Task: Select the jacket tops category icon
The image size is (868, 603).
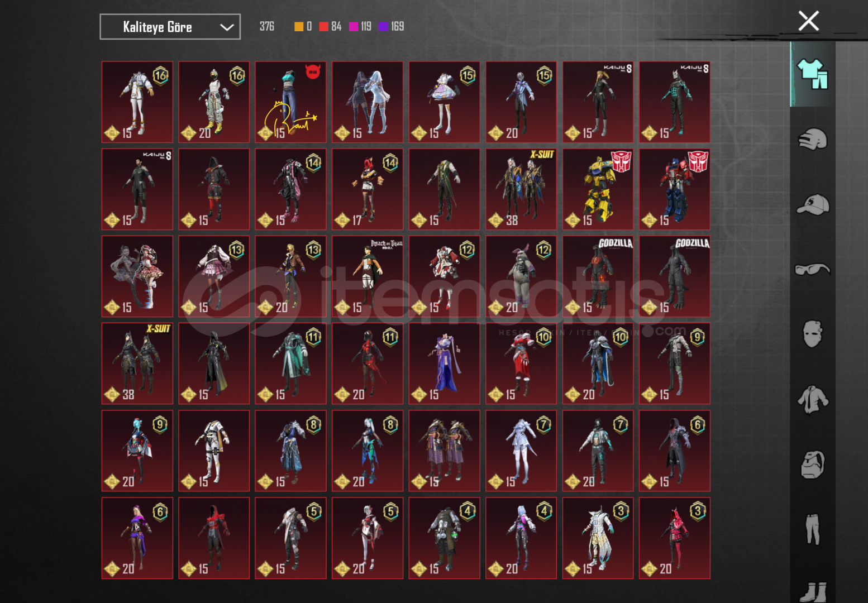Action: click(x=812, y=400)
